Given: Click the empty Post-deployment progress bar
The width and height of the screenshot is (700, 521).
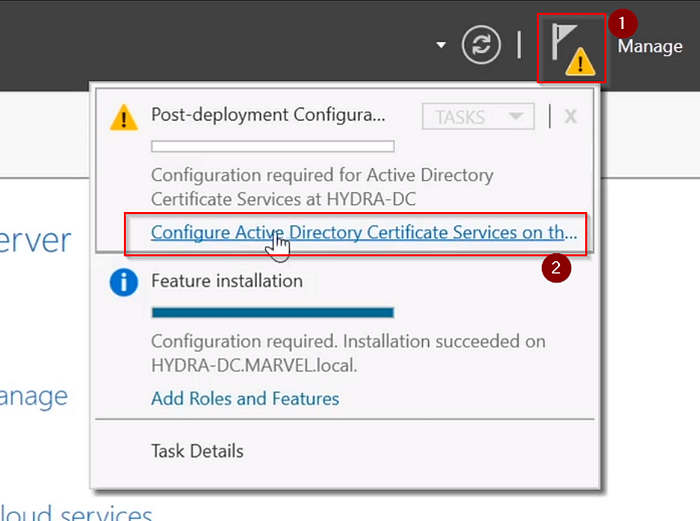Looking at the screenshot, I should click(x=272, y=147).
